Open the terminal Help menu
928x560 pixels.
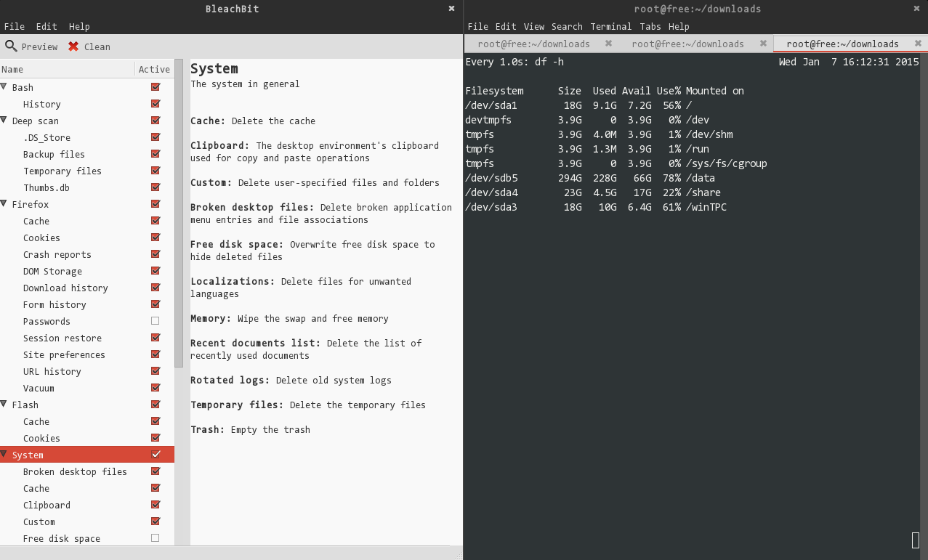pyautogui.click(x=679, y=26)
